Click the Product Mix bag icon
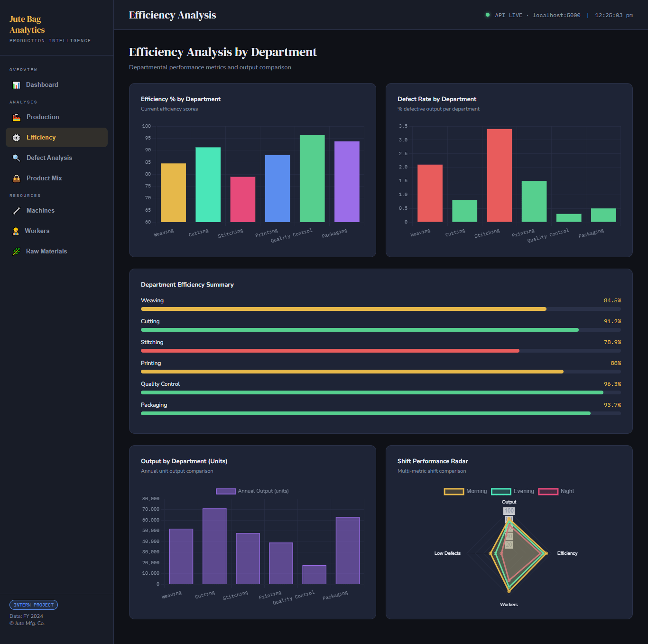648x644 pixels. [17, 178]
